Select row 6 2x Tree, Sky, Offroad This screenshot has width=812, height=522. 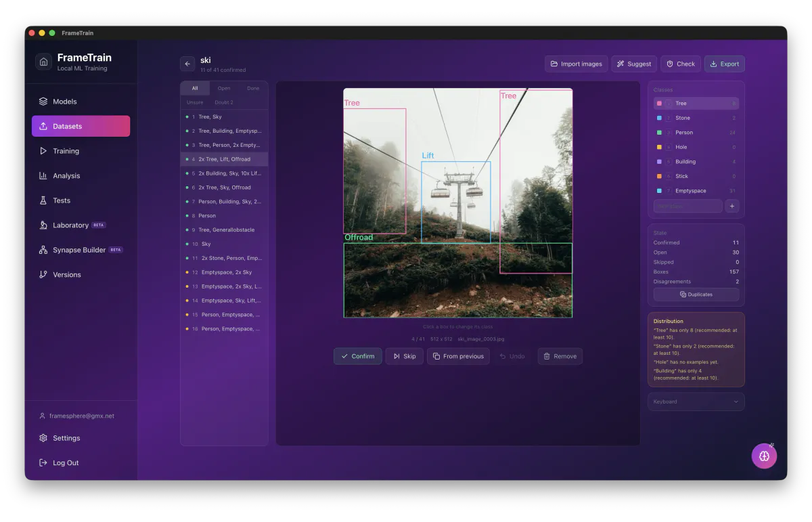coord(224,188)
